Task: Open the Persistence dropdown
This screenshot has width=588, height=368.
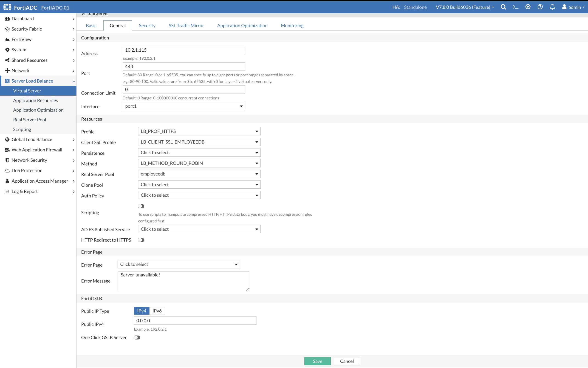Action: [x=199, y=153]
